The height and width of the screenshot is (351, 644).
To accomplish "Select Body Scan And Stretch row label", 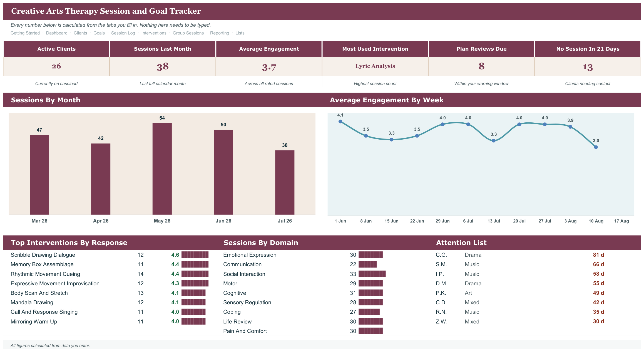I will pyautogui.click(x=39, y=293).
